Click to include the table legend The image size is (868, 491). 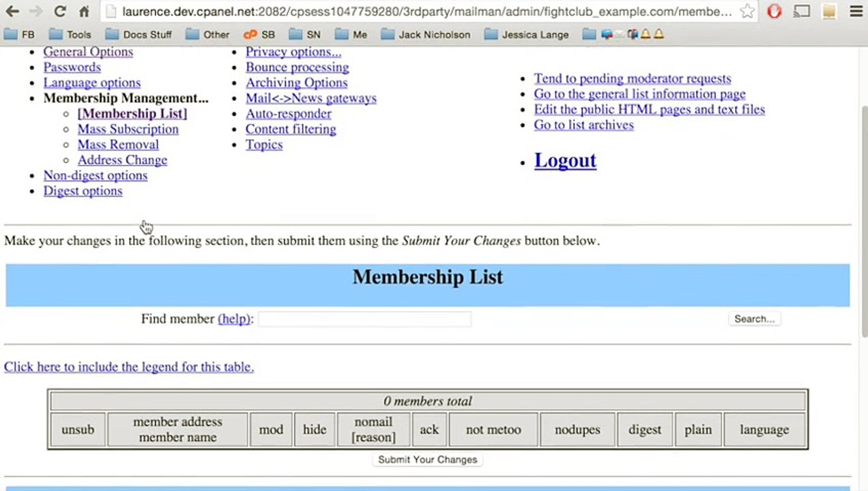pyautogui.click(x=129, y=367)
